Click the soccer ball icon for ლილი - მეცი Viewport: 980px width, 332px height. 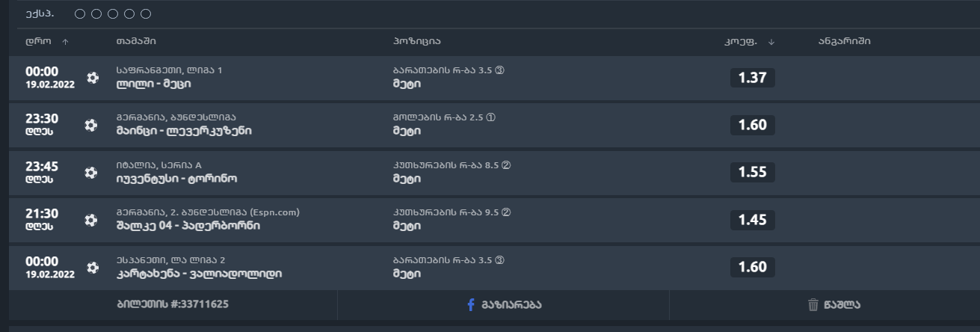[x=92, y=78]
